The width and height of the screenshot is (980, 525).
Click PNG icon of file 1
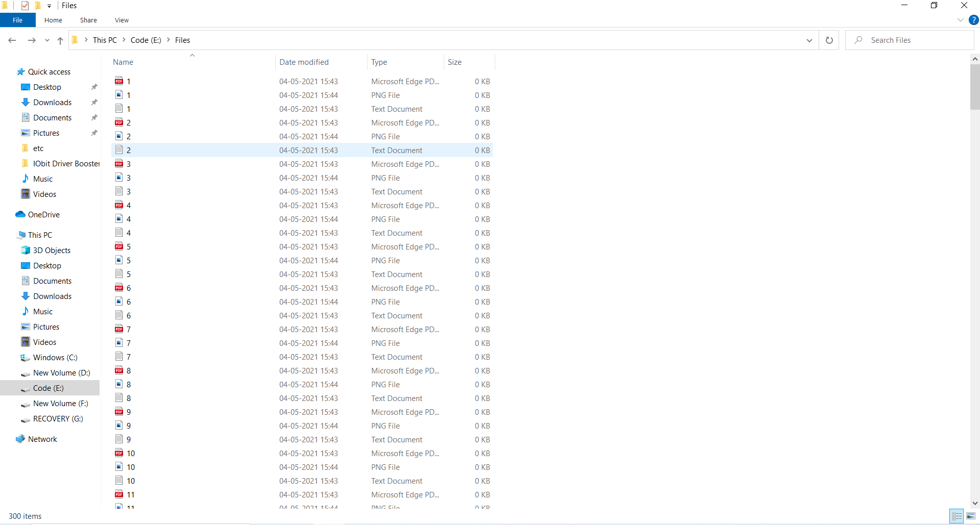(119, 94)
